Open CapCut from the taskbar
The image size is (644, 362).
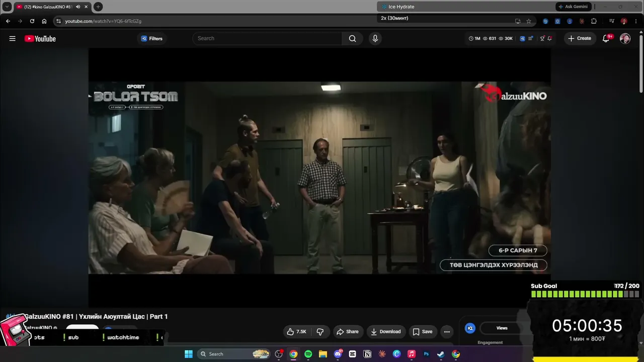[352, 354]
